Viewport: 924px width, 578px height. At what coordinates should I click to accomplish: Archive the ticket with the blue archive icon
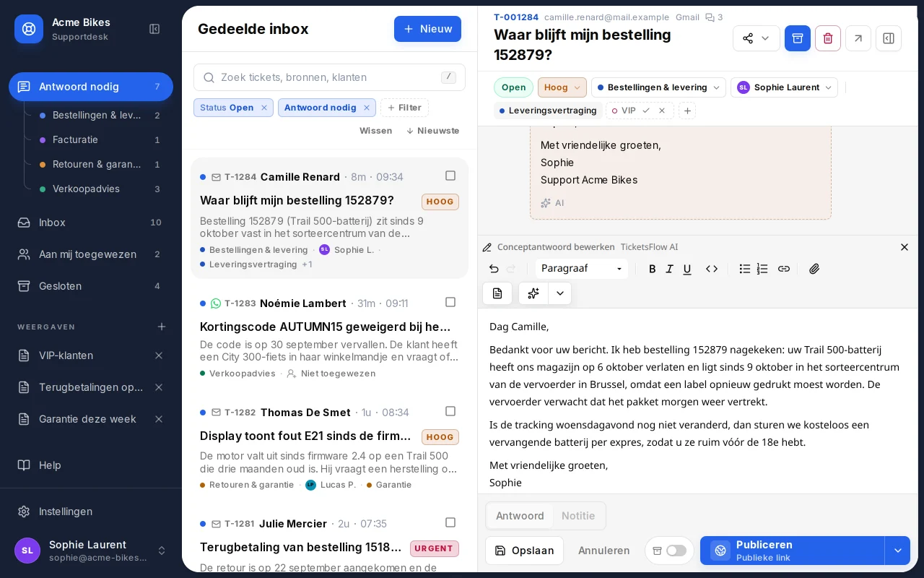pos(798,38)
